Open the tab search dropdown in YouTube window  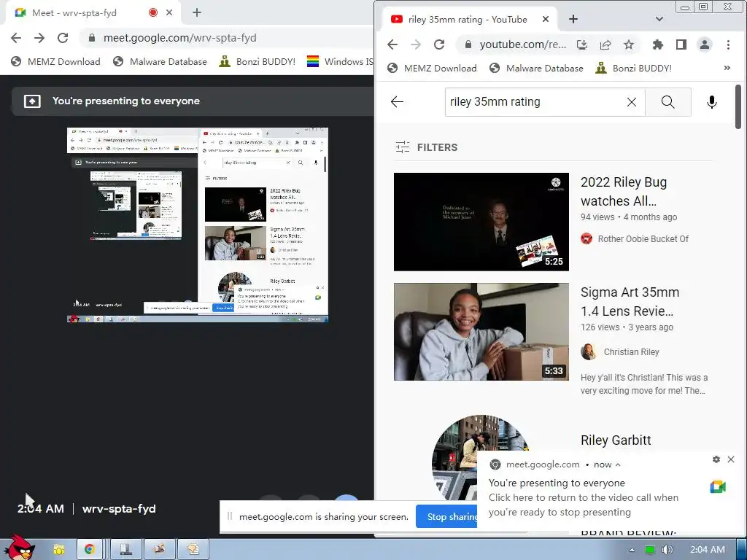click(x=659, y=19)
